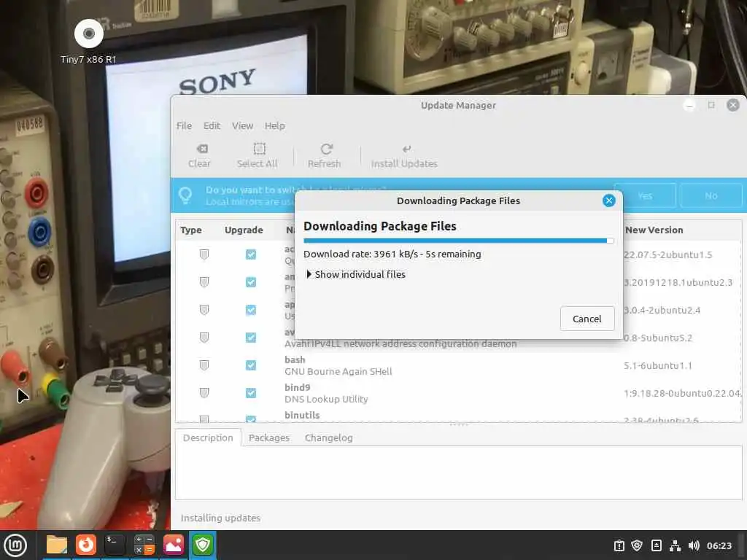Open the Tiny7 x86 R1 disc icon on desktop
747x560 pixels.
[88, 34]
